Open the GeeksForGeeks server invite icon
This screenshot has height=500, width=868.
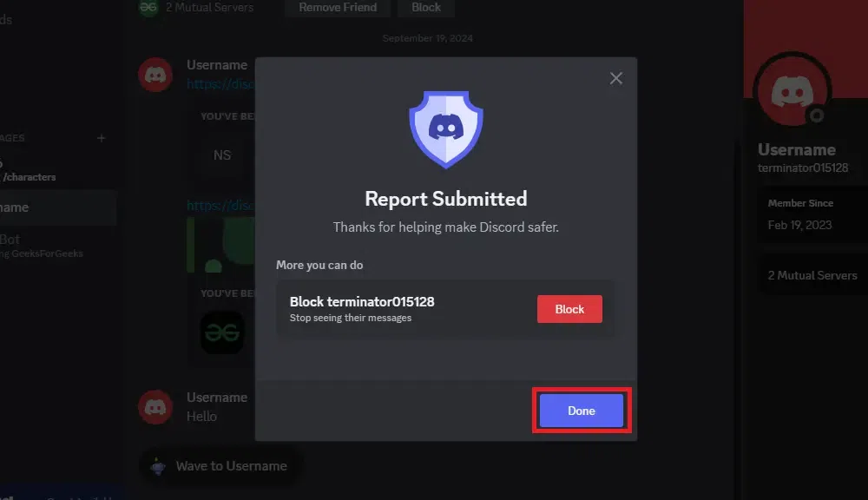coord(222,332)
